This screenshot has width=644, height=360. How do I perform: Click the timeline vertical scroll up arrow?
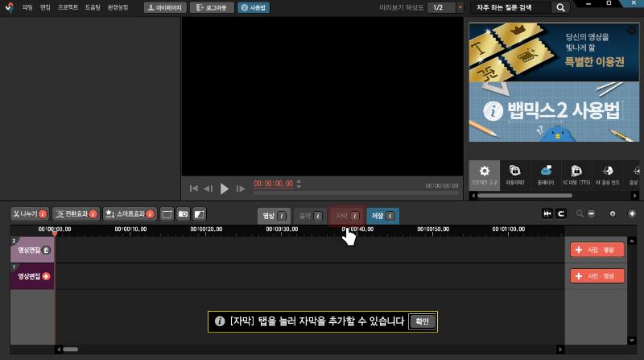point(632,241)
